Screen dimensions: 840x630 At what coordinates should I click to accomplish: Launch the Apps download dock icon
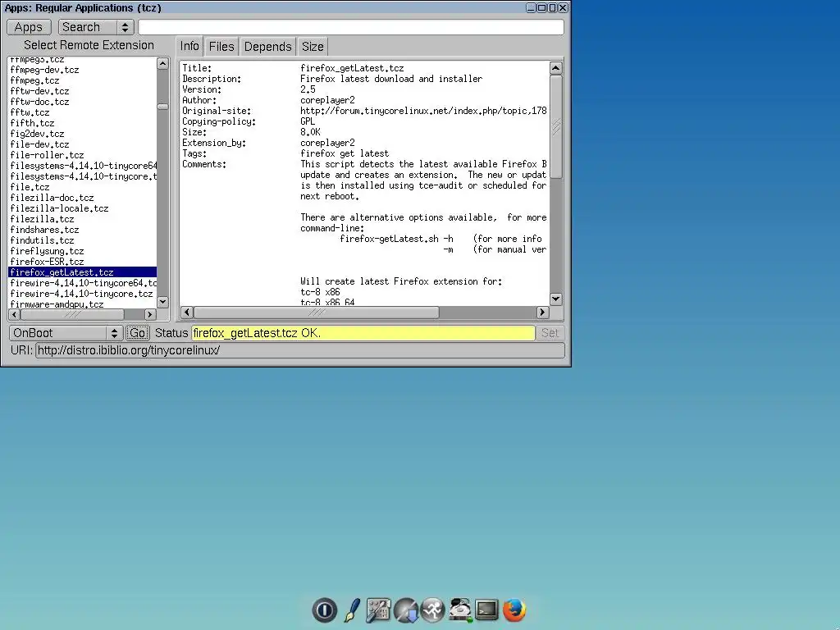(406, 610)
